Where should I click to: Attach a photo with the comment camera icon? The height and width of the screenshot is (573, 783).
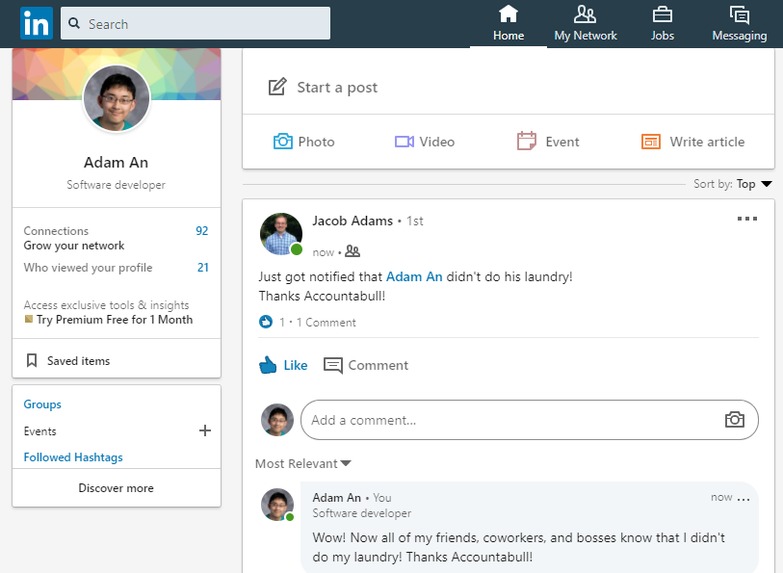[x=734, y=420]
